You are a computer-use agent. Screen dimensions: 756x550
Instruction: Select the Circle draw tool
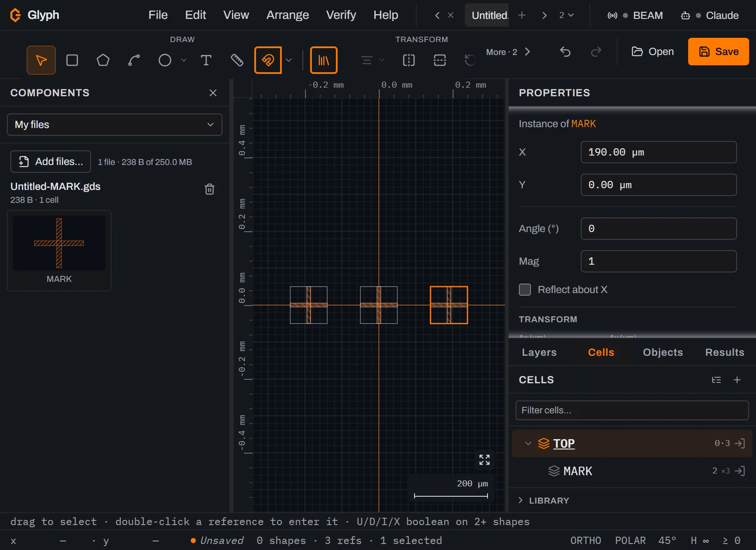click(x=165, y=60)
